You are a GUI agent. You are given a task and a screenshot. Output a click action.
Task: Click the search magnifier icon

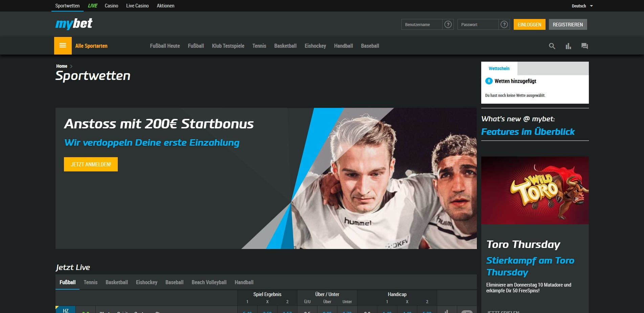552,46
